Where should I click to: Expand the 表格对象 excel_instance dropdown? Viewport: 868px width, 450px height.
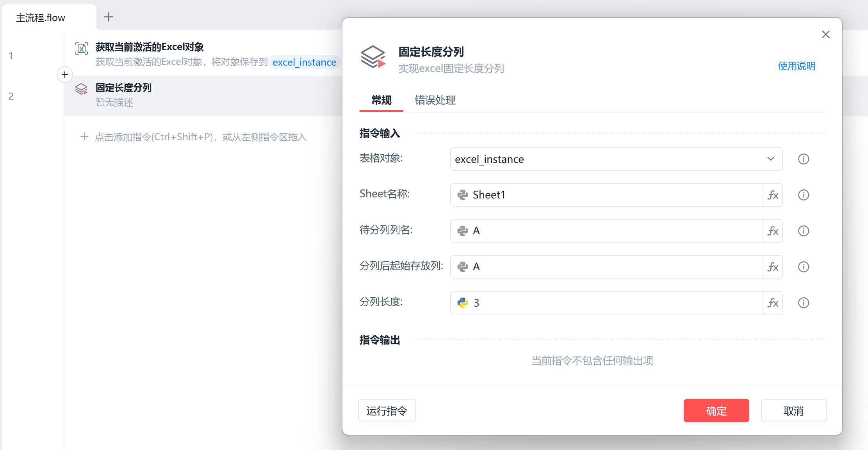(770, 159)
